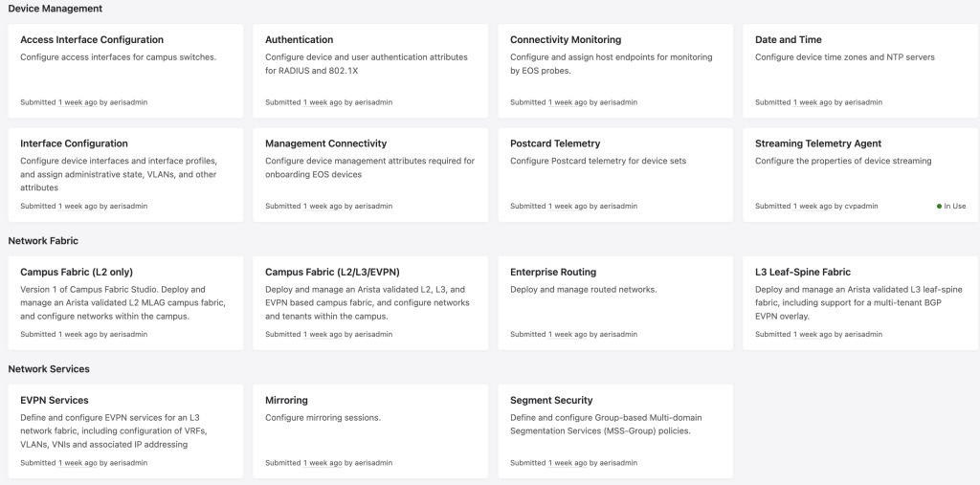Open the L3 Leaf-Spine Fabric studio

860,302
